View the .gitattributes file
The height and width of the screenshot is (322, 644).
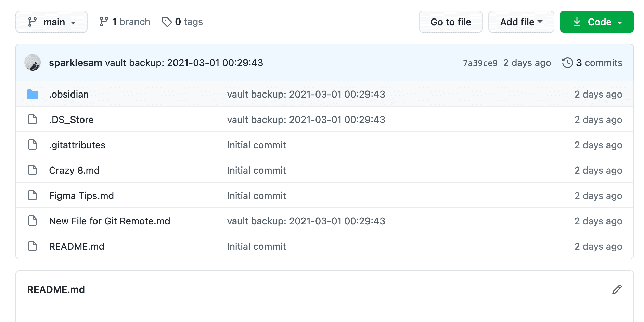point(77,145)
